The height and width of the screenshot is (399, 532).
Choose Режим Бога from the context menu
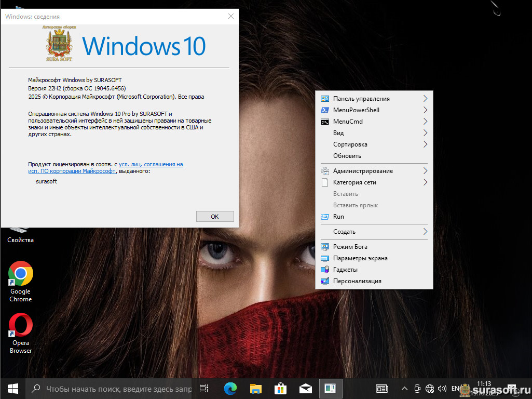tap(350, 247)
